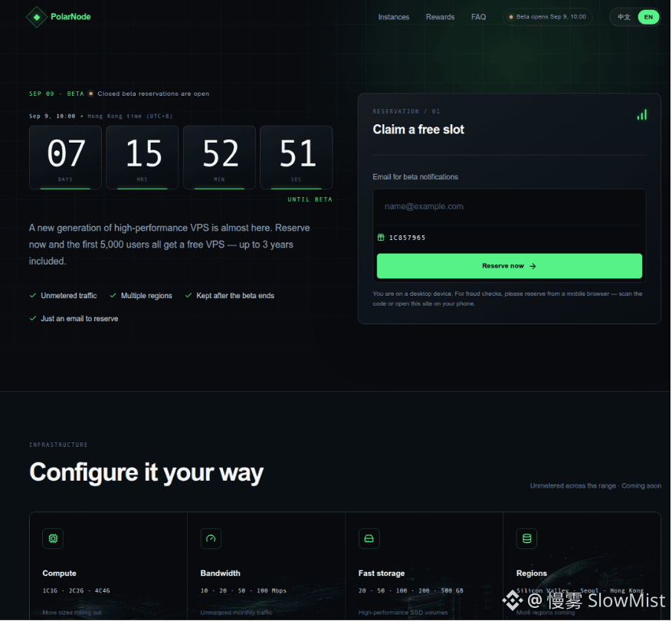Screen dimensions: 672x621
Task: Open the Rewards nav item
Action: (x=440, y=17)
